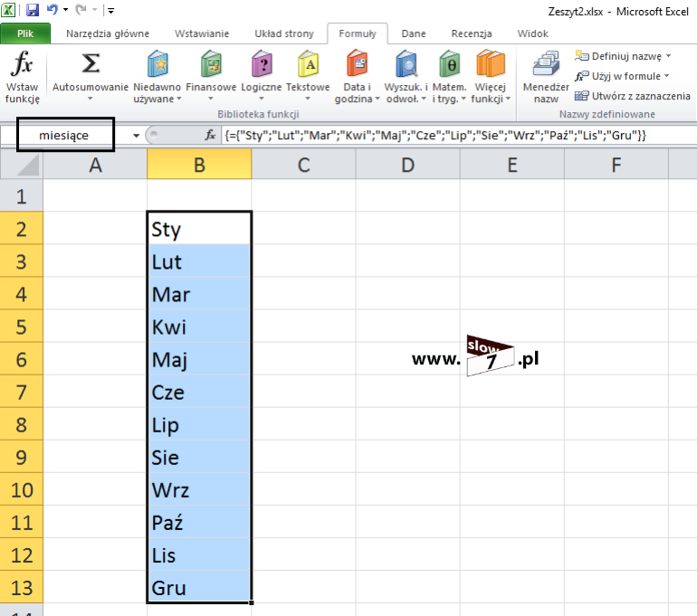Open the Menedżer nazw icon
Screen dimensions: 697x616
coord(546,63)
